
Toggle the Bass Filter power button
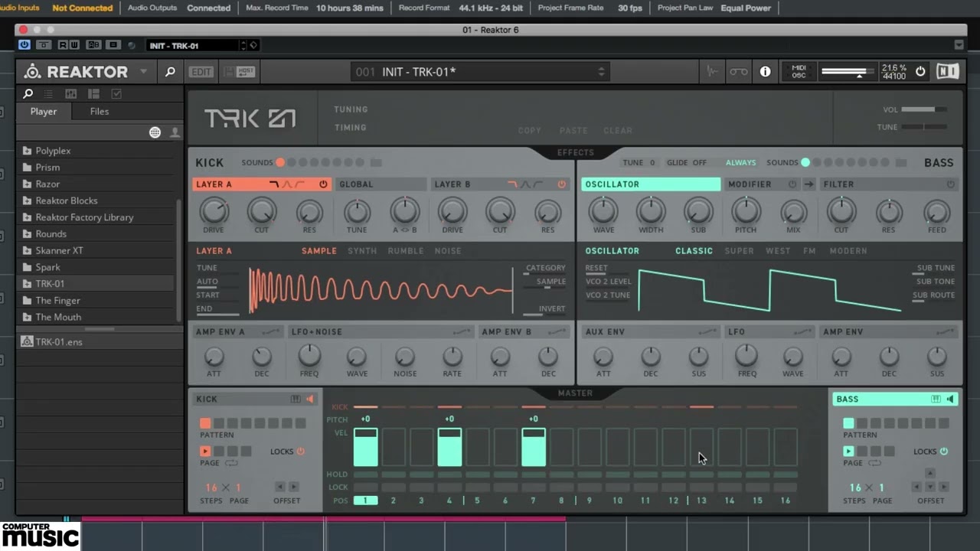(951, 184)
